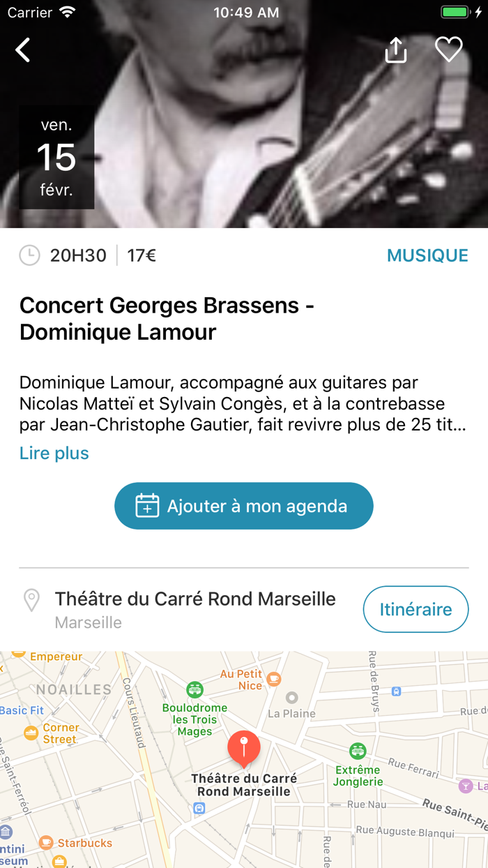Tap the clock icon next to 20H30
This screenshot has height=868, width=488.
(x=29, y=255)
